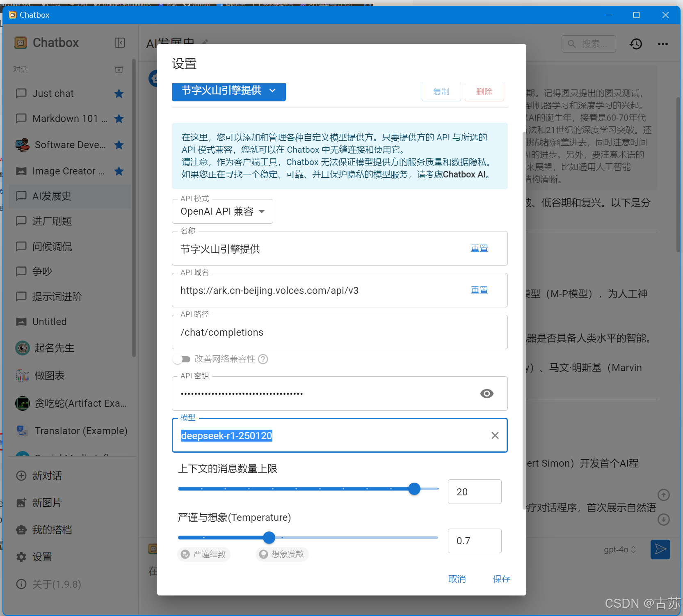Open Translator (Example) conversation
Image resolution: width=683 pixels, height=616 pixels.
(70, 431)
